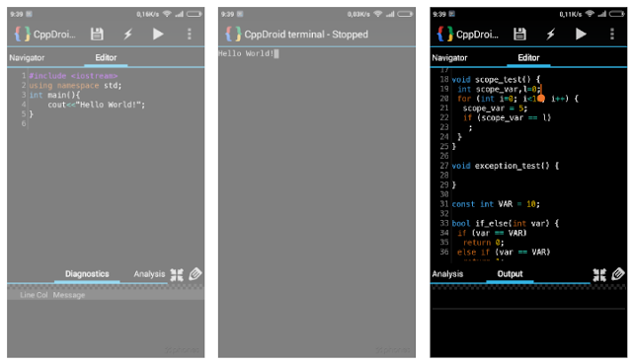Image resolution: width=632 pixels, height=364 pixels.
Task: Click 'CppDroid terminal - Stopped' title
Action: (x=306, y=35)
